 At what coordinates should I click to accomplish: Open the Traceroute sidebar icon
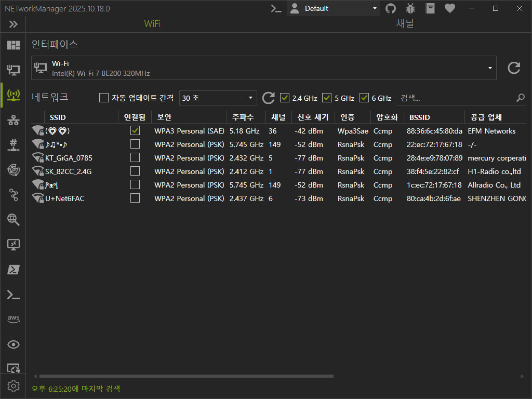13,195
